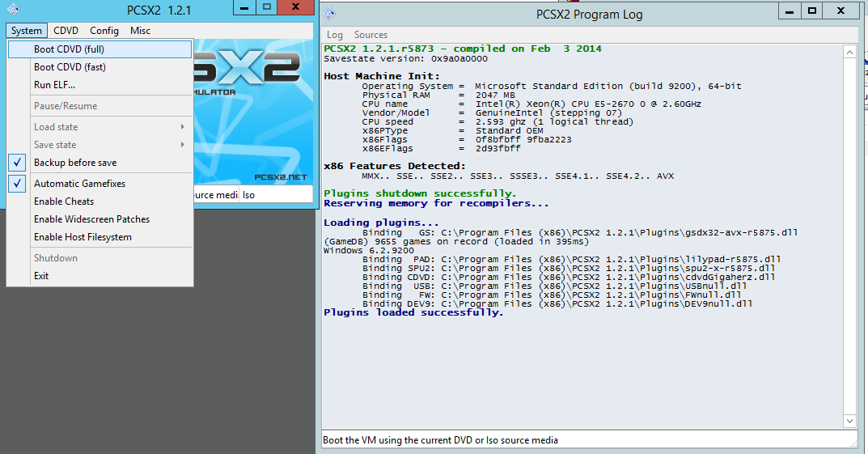The width and height of the screenshot is (868, 454).
Task: Click the spu2-x-r5875.dll binding line
Action: click(x=569, y=268)
